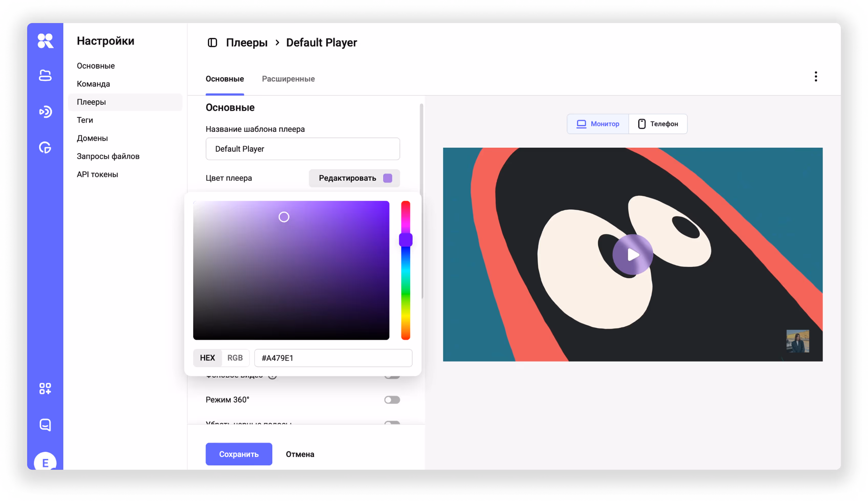Click the small portrait thumbnail in preview
868x501 pixels.
[x=798, y=341]
